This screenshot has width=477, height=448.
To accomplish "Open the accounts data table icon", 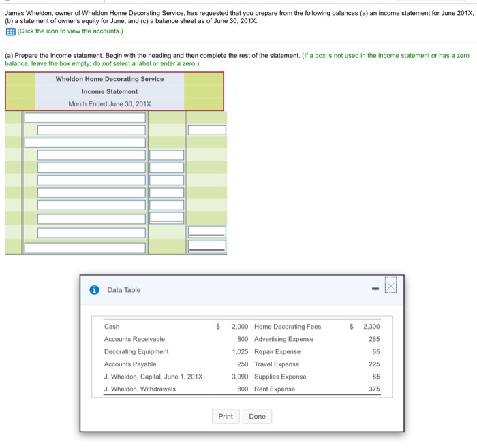I will pyautogui.click(x=11, y=31).
